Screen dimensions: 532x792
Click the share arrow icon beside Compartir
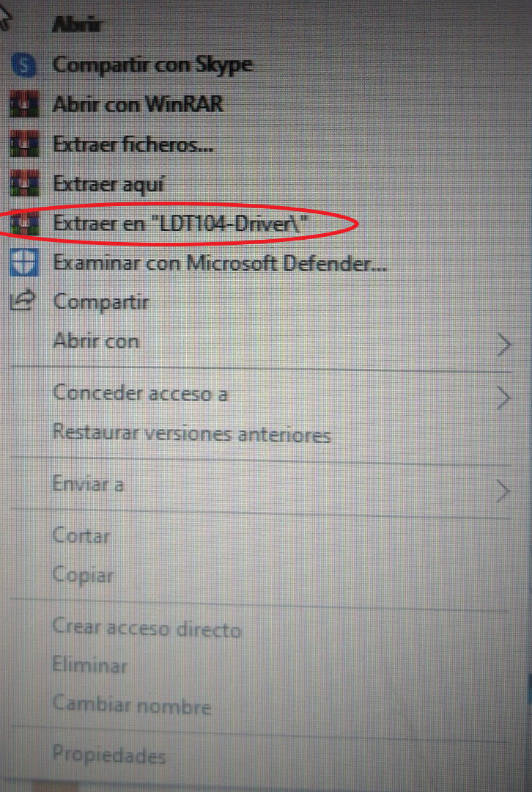[23, 301]
